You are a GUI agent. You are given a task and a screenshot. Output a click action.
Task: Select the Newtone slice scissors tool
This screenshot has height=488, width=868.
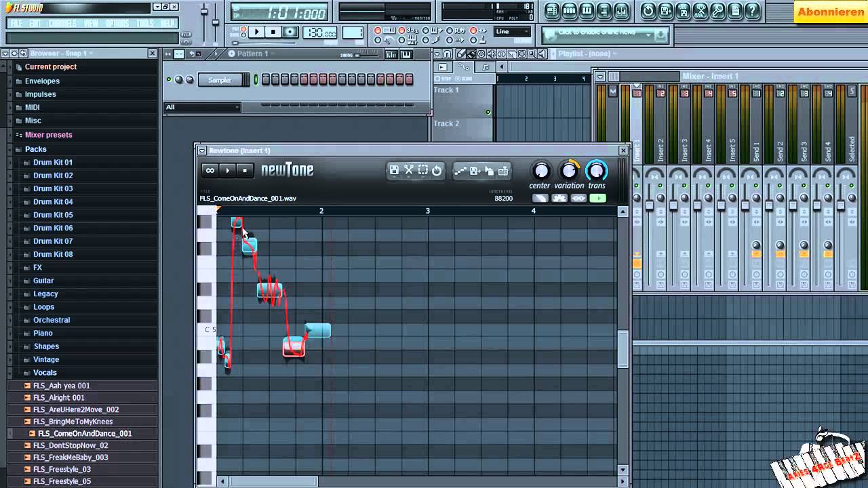click(x=409, y=170)
